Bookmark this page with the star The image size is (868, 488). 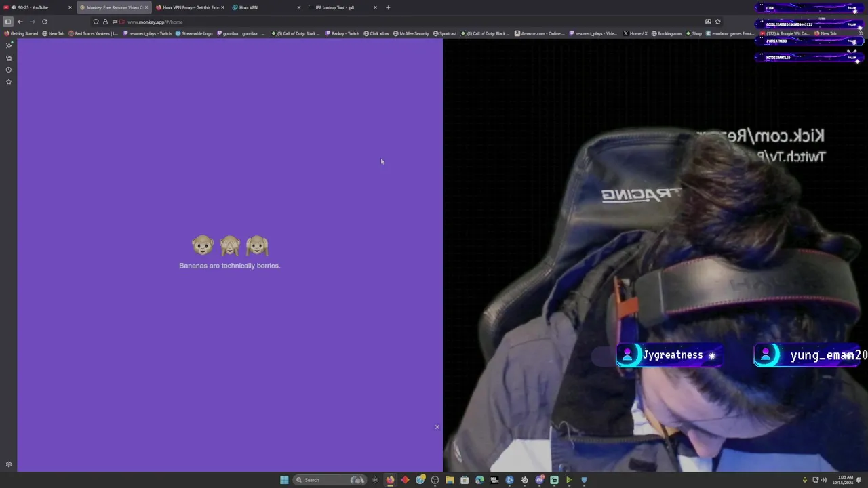click(x=717, y=22)
